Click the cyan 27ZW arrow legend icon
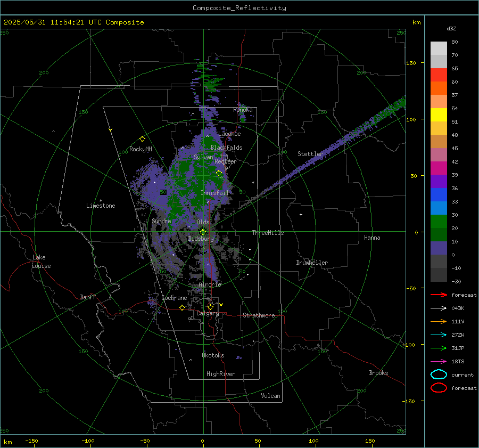Viewport: 479px width, 448px height. tap(439, 335)
